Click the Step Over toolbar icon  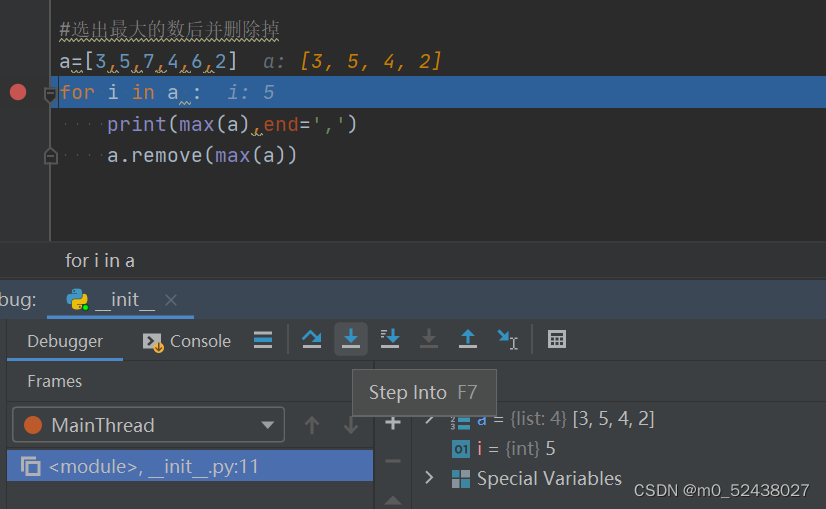coord(311,339)
